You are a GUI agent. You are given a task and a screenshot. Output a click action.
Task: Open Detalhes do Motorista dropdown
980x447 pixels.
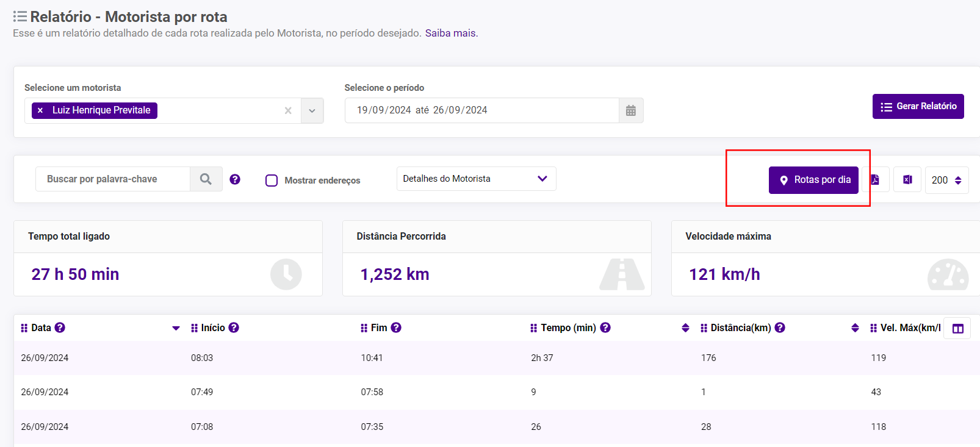[x=476, y=179]
